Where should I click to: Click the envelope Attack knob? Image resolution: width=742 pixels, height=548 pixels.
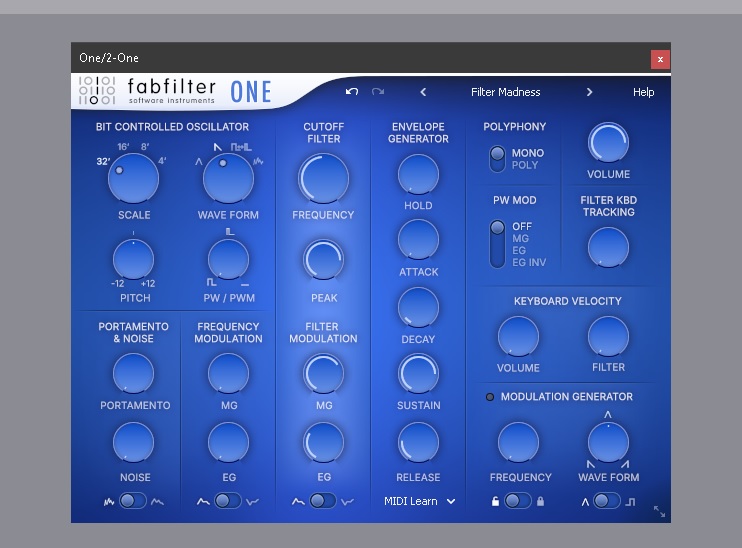[418, 239]
